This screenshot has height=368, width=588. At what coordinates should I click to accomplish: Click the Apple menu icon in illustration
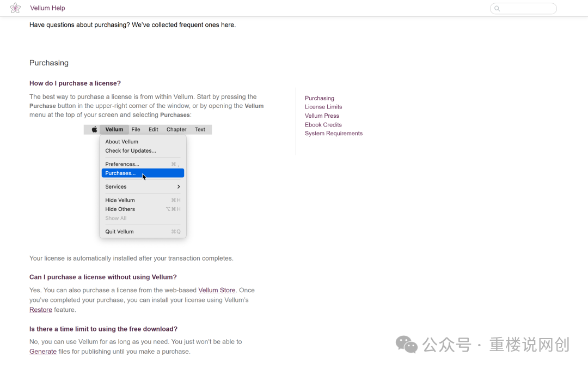(95, 129)
